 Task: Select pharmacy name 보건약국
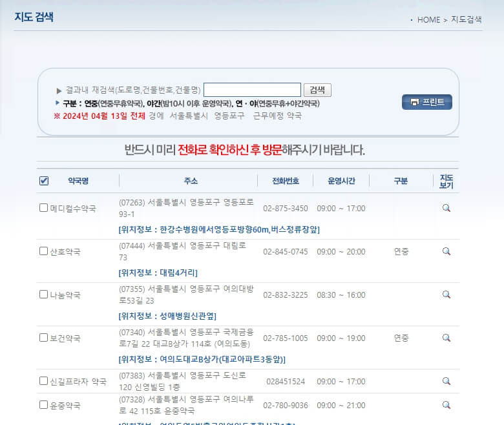pyautogui.click(x=65, y=338)
